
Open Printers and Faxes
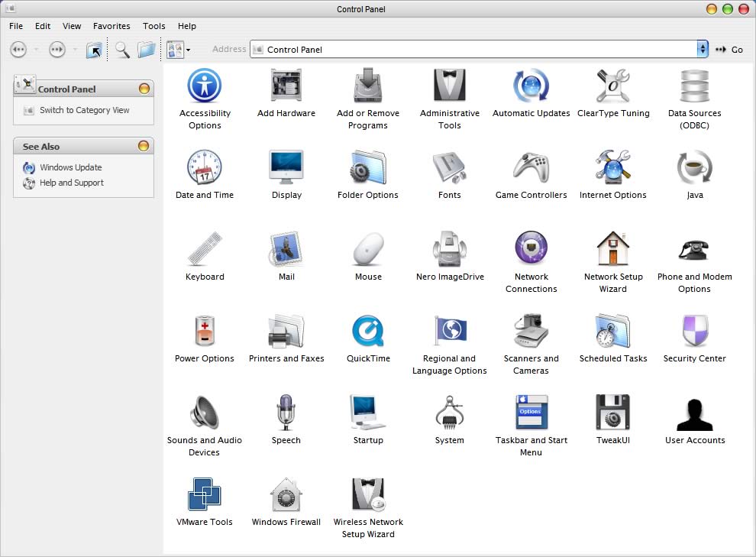coord(286,331)
